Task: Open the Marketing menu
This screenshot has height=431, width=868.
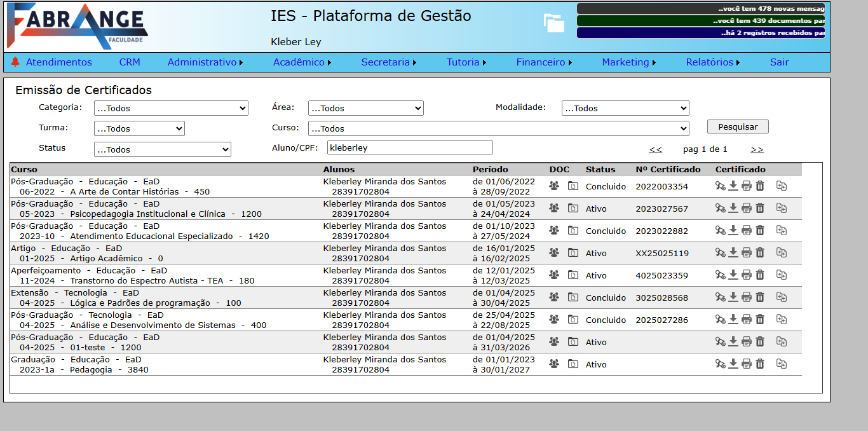Action: pyautogui.click(x=629, y=62)
